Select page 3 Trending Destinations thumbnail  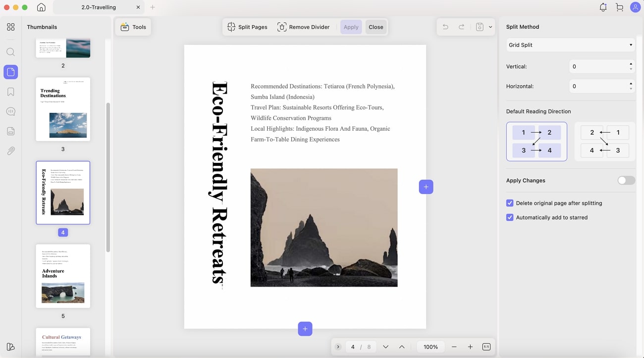pyautogui.click(x=63, y=109)
